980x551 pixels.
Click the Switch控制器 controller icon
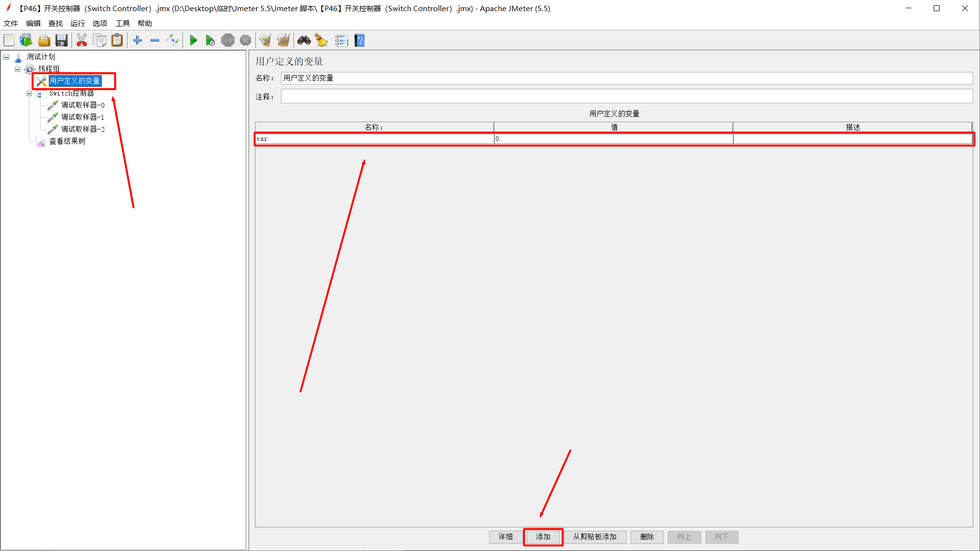(x=40, y=94)
